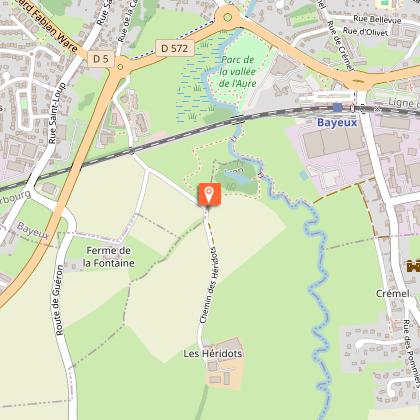Click the brown castle icon near Crémel

413,266
